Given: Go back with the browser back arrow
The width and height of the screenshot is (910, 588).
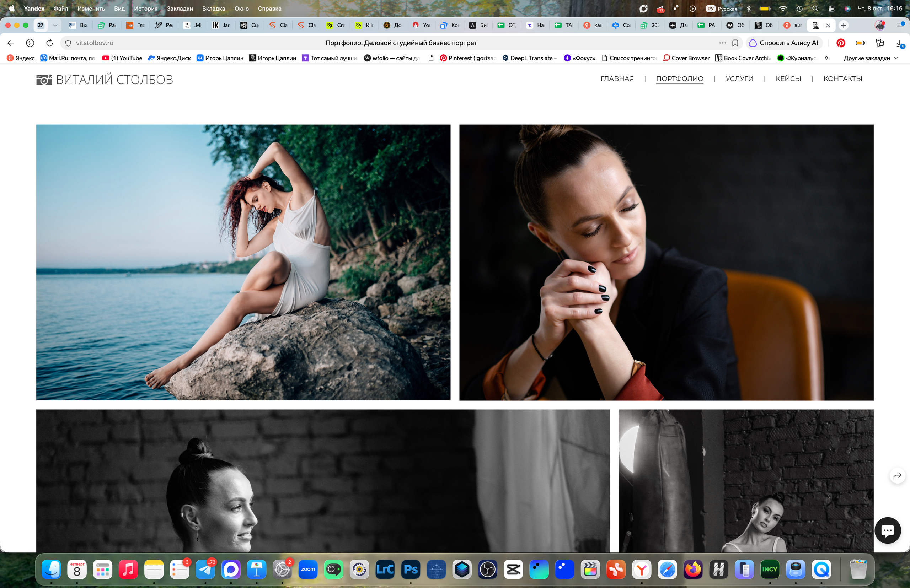Looking at the screenshot, I should (x=11, y=43).
